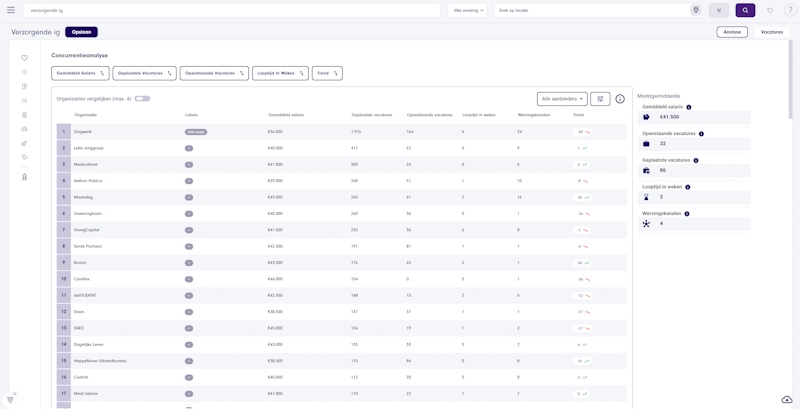Toggle Organisaties vergelijken switch

(142, 99)
